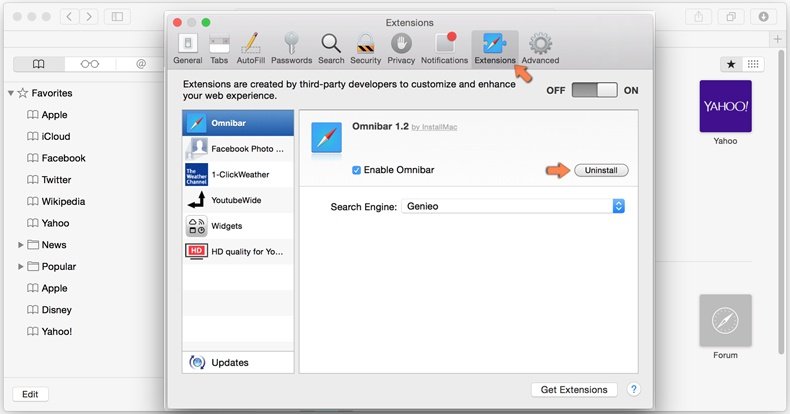The height and width of the screenshot is (414, 790).
Task: Toggle the Safari sidebar button
Action: 117,17
